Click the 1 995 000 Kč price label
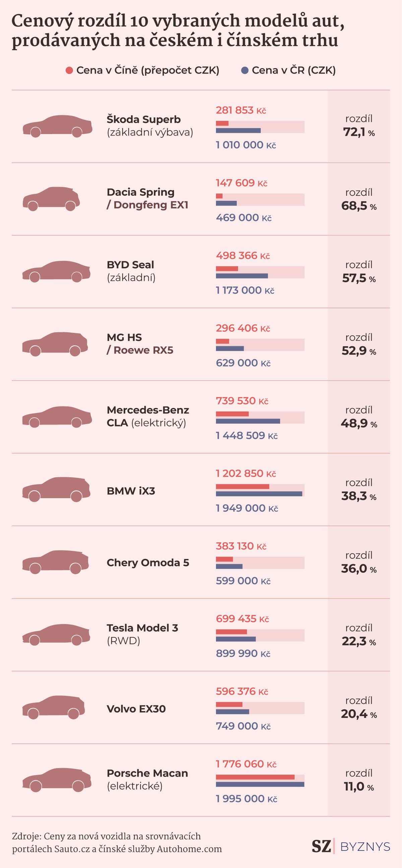The image size is (402, 868). [247, 799]
